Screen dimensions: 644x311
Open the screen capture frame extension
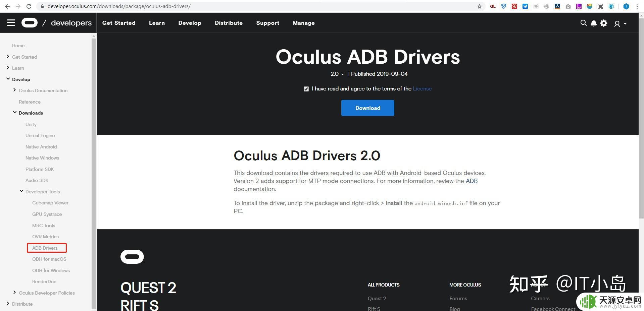[600, 6]
